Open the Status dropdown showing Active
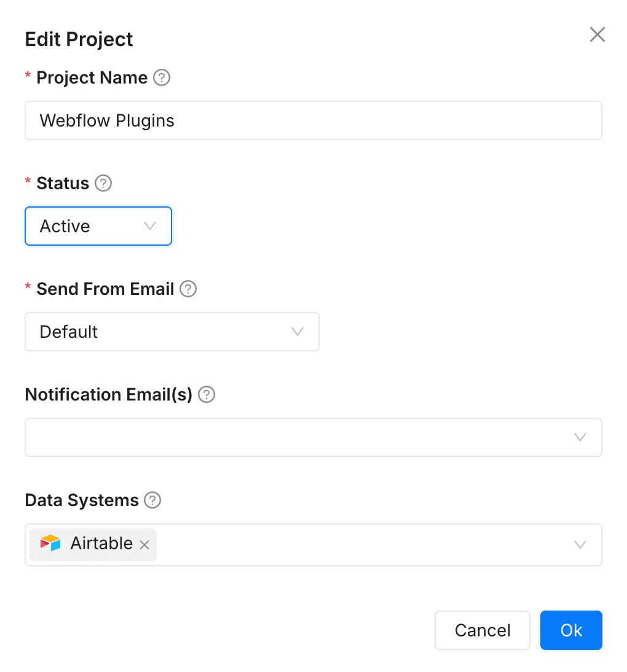This screenshot has width=627, height=672. [x=86, y=227]
